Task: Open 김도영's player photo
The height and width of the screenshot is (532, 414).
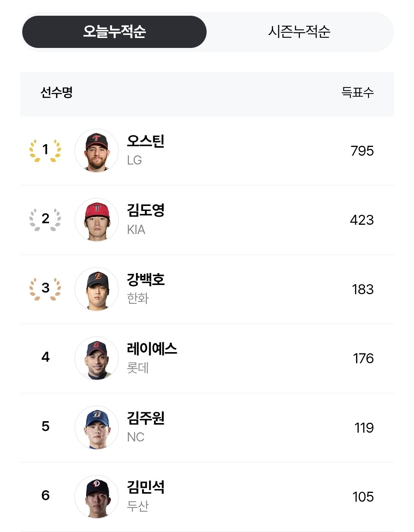Action: pyautogui.click(x=97, y=220)
